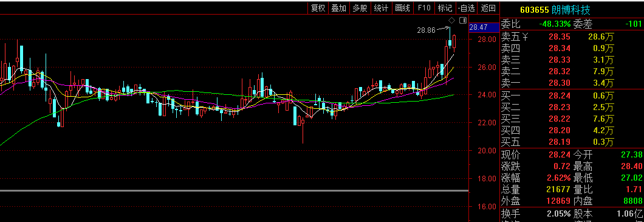Screen dimensions: 644x222
Task: Select the 多股 multi-stock view
Action: click(360, 8)
